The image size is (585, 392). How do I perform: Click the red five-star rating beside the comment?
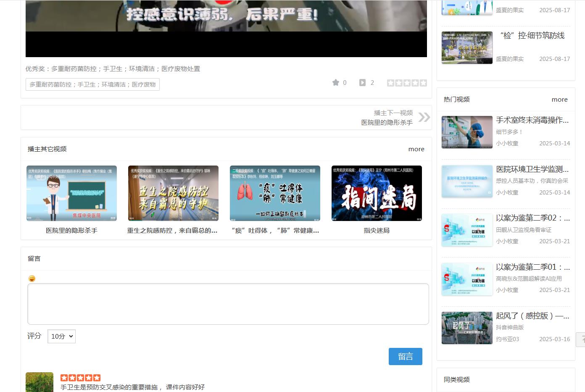click(x=80, y=377)
